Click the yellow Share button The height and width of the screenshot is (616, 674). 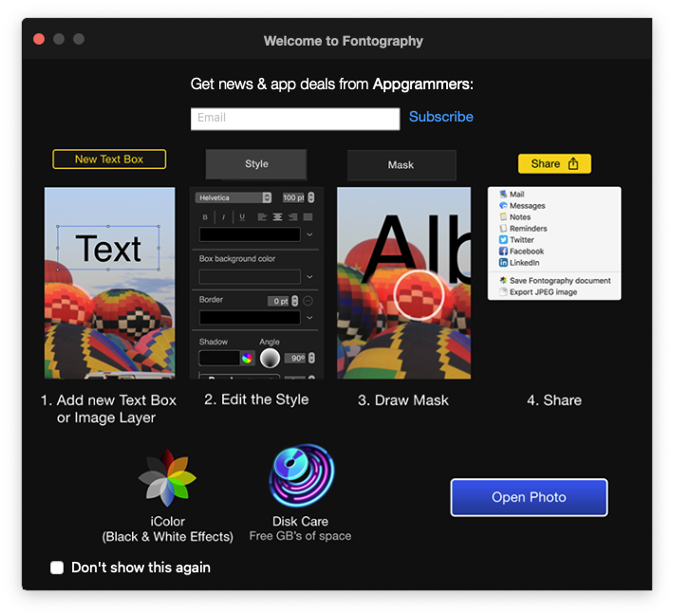(x=554, y=164)
